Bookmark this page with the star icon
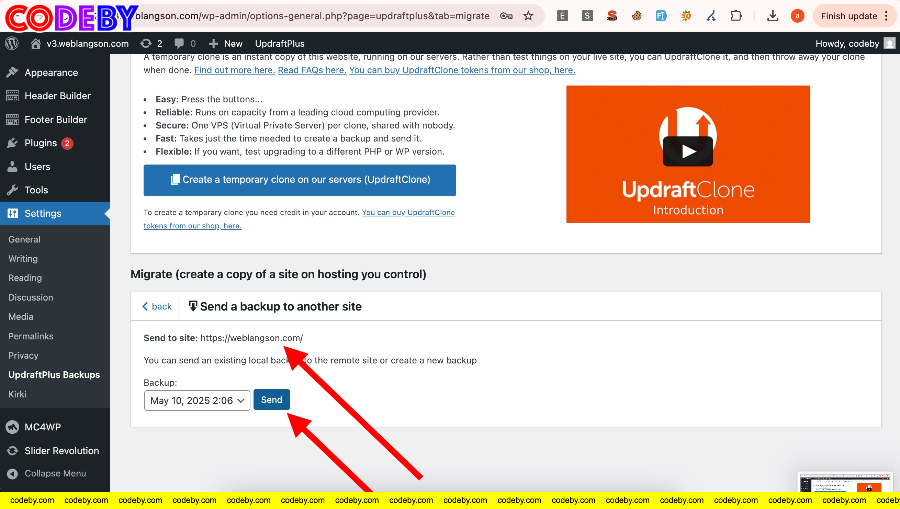The width and height of the screenshot is (900, 509). tap(528, 16)
